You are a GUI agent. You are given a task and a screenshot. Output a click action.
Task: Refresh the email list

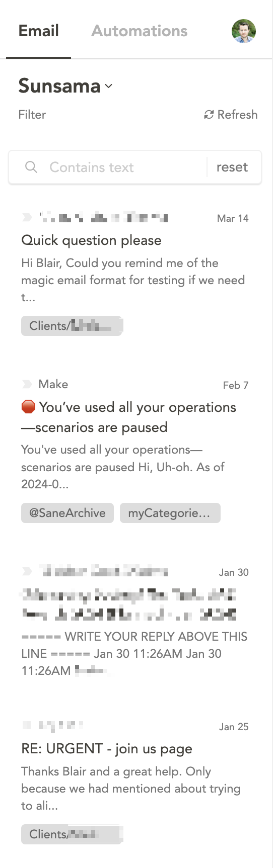[231, 115]
